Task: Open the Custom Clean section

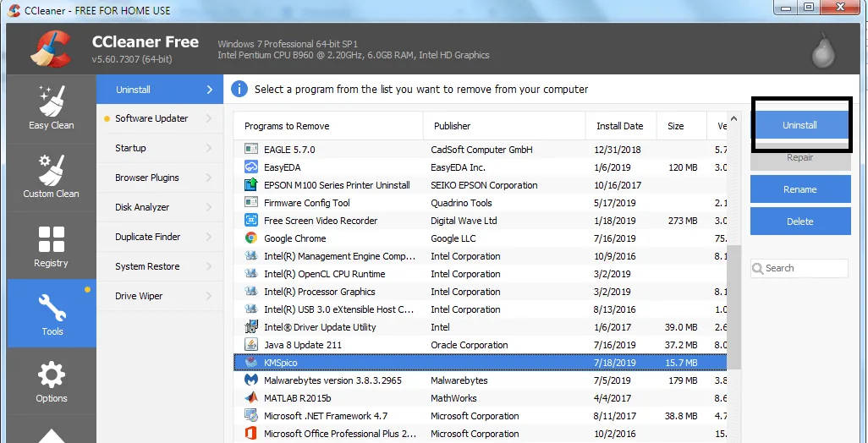Action: pyautogui.click(x=52, y=176)
